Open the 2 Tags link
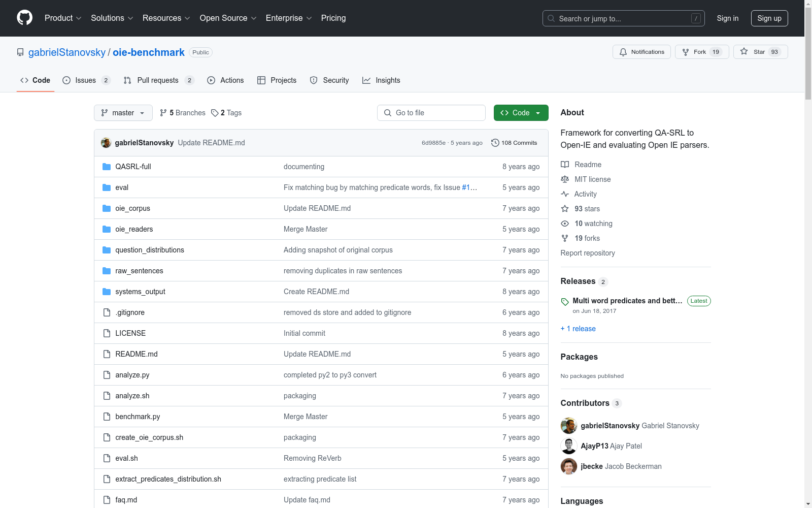The height and width of the screenshot is (508, 812). [226, 113]
